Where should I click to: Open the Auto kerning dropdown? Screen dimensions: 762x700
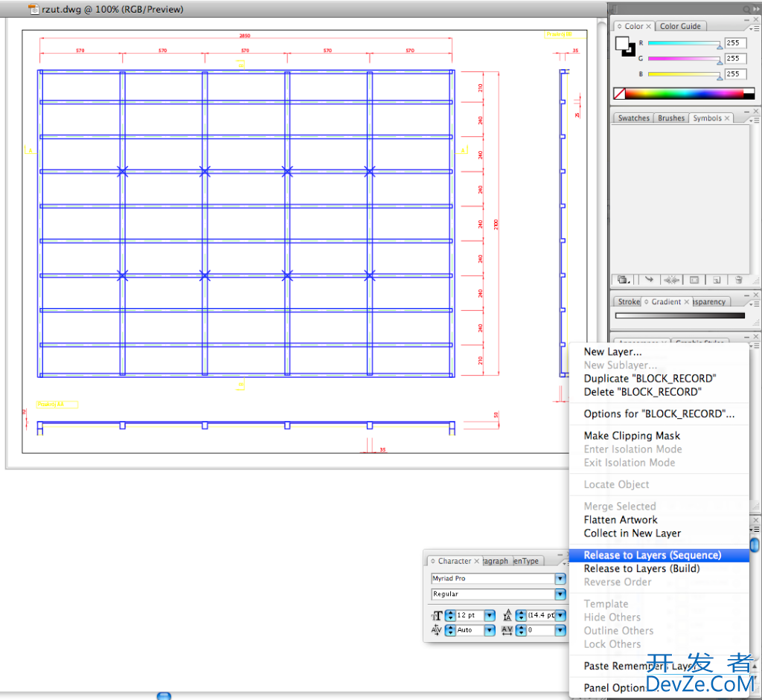(490, 631)
